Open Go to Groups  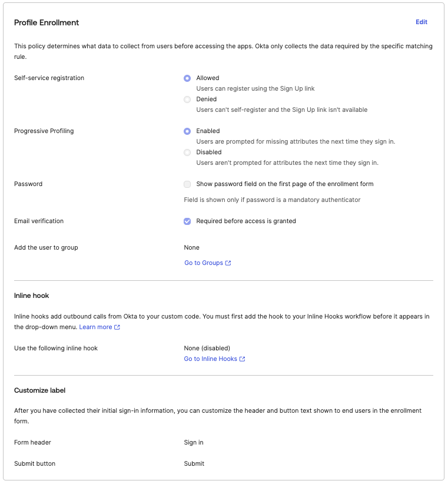(204, 263)
